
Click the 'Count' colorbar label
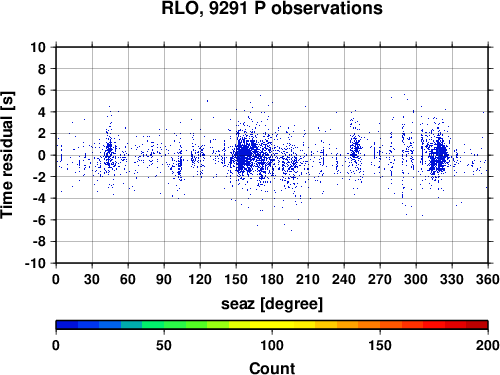pos(272,368)
